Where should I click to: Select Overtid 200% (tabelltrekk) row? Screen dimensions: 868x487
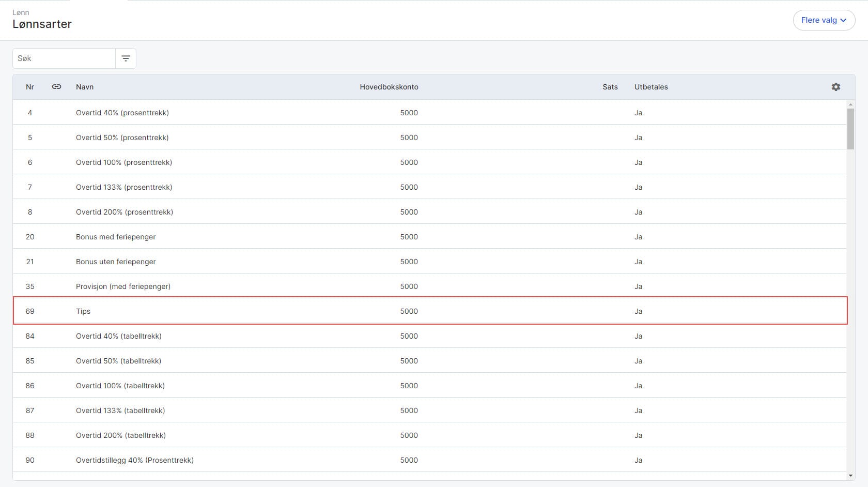coord(121,435)
